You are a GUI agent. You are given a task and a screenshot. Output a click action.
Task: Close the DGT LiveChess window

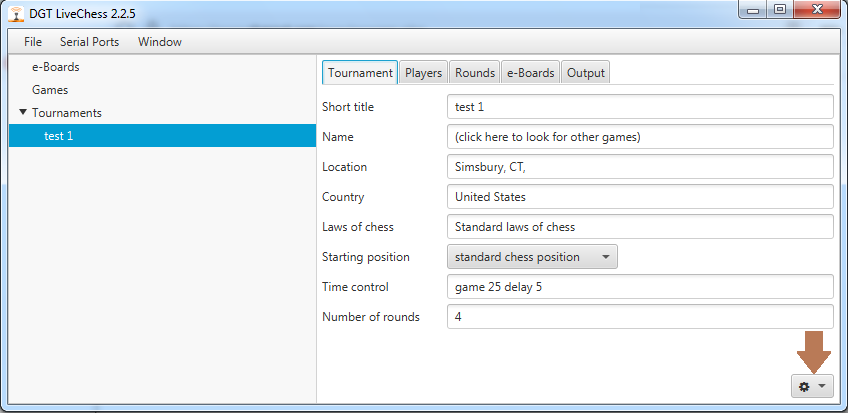818,10
